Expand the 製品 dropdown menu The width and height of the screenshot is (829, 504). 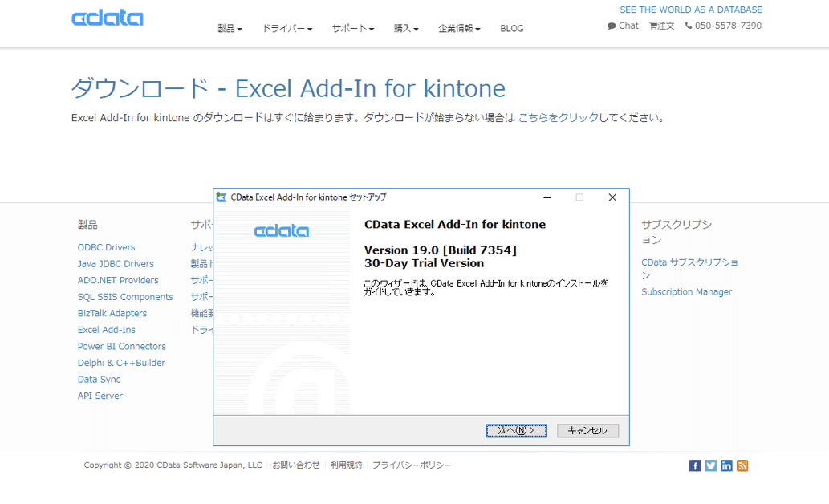(x=230, y=29)
